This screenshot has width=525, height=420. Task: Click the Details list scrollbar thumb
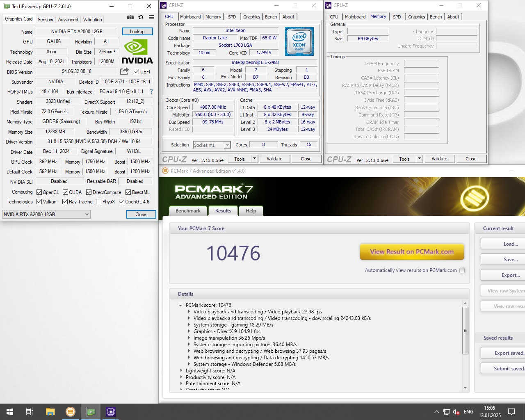coord(465,330)
